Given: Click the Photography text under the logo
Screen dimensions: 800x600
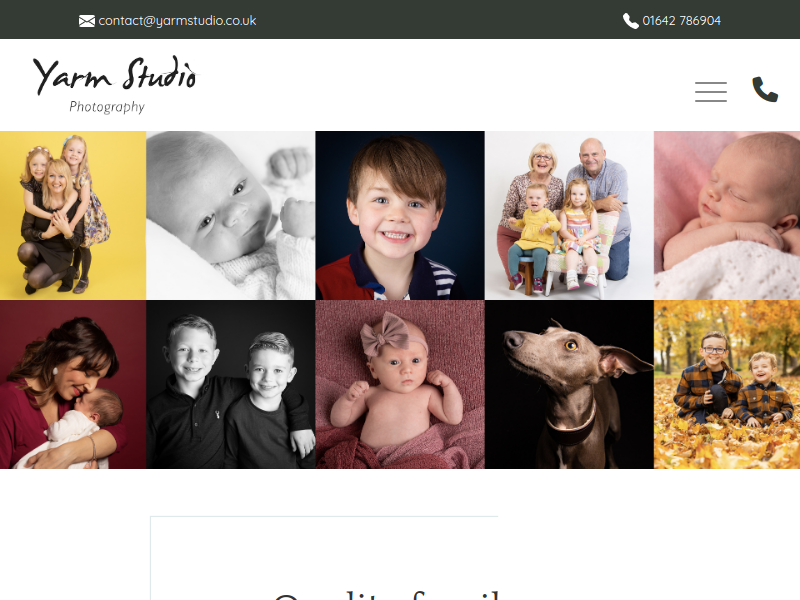Looking at the screenshot, I should pyautogui.click(x=107, y=107).
